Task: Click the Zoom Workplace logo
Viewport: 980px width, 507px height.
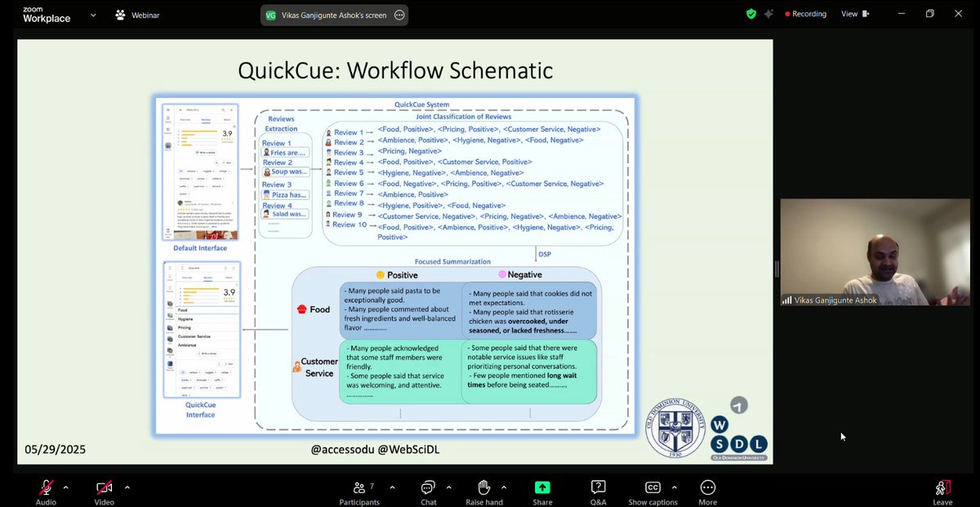Action: click(x=45, y=15)
